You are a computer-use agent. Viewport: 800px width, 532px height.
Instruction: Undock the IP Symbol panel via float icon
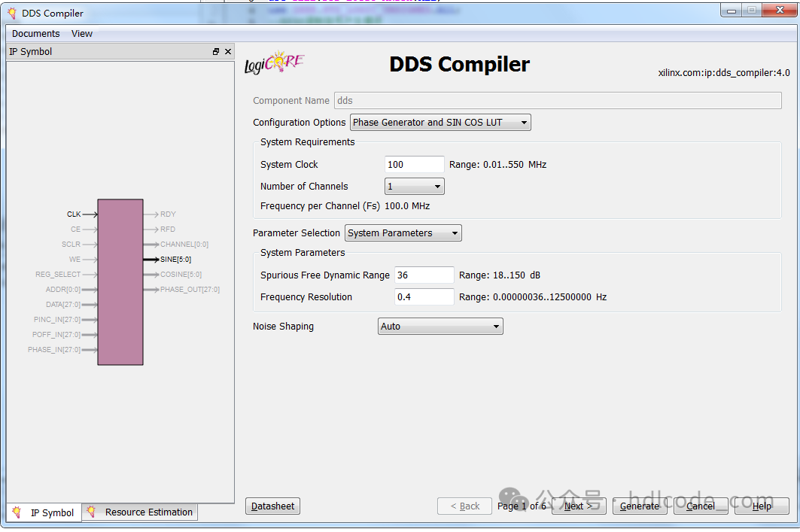coord(216,51)
